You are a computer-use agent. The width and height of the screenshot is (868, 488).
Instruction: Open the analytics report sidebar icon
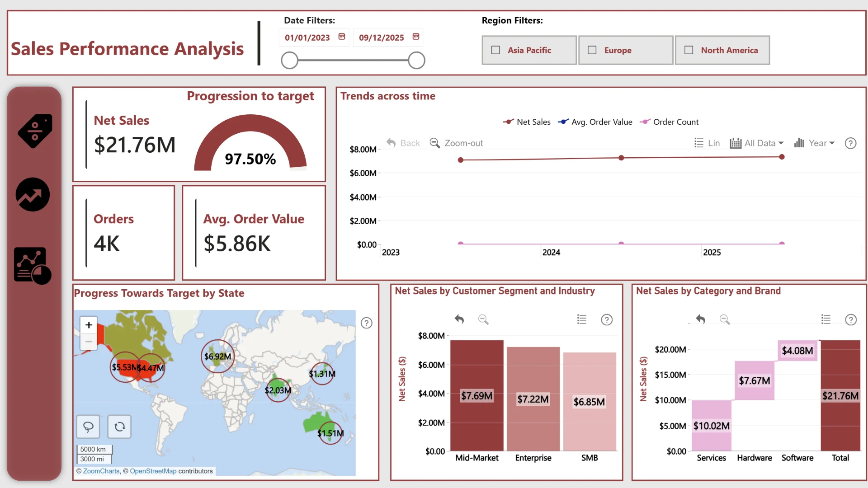click(33, 266)
